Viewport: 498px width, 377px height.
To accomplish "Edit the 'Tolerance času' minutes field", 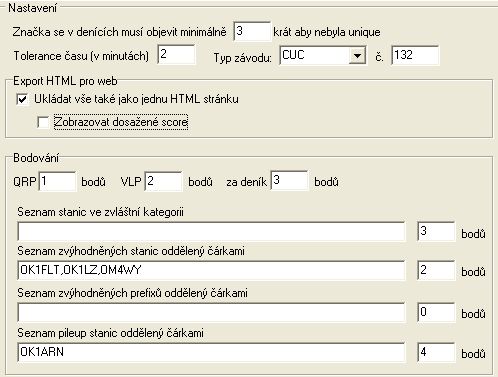I will 176,55.
